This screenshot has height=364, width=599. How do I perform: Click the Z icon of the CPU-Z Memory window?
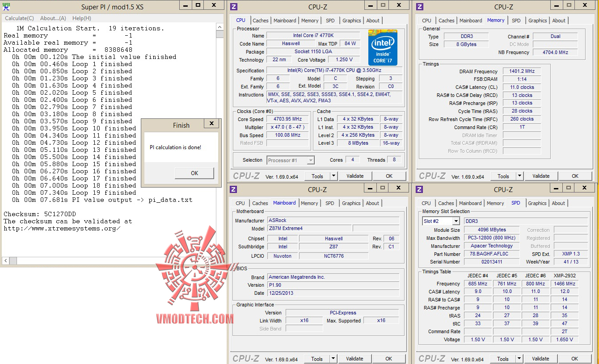[420, 7]
